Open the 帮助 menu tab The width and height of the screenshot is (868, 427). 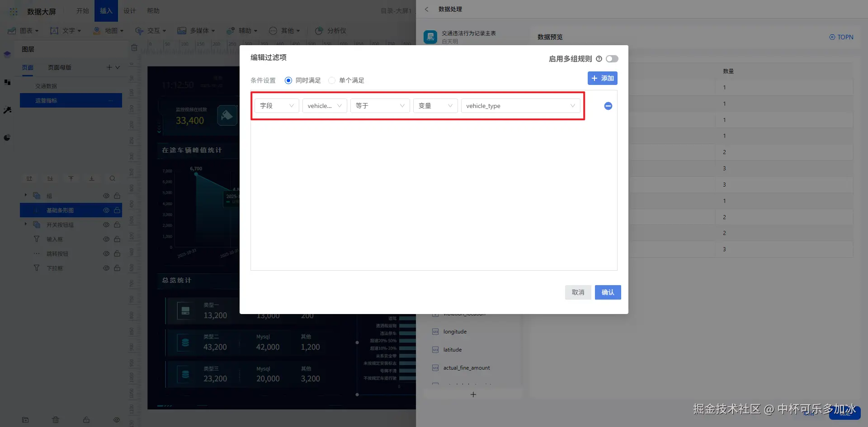pyautogui.click(x=153, y=11)
